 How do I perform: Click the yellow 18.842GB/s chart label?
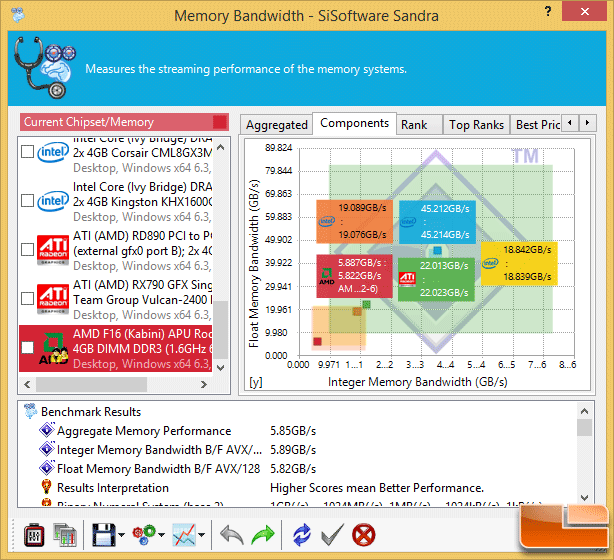point(519,263)
